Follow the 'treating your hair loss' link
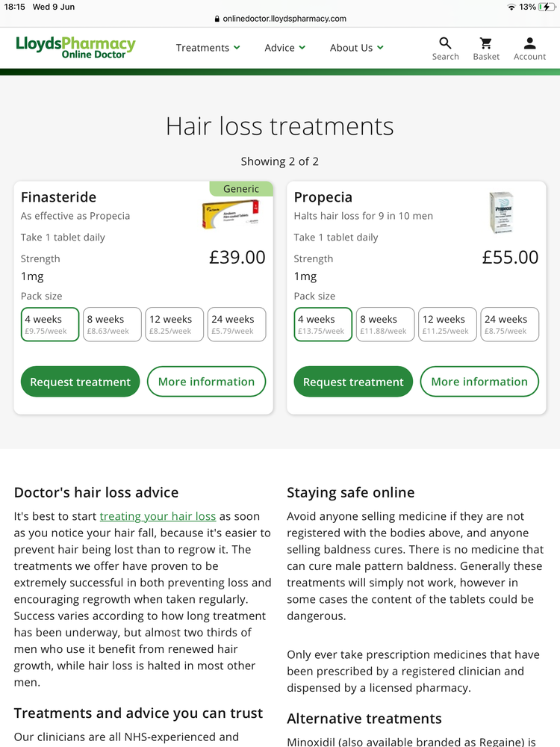 tap(158, 516)
